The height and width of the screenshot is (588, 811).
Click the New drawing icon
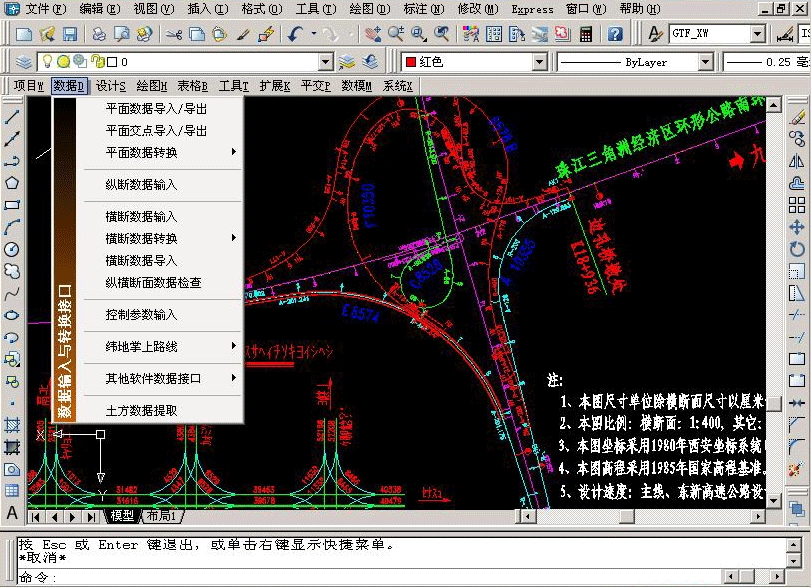(x=24, y=34)
